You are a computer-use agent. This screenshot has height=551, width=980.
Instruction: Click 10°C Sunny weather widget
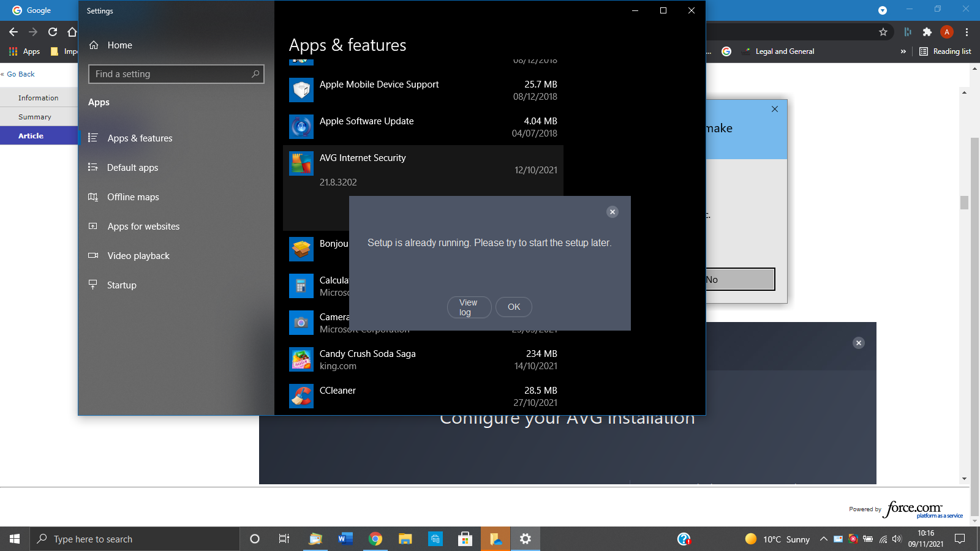point(777,539)
